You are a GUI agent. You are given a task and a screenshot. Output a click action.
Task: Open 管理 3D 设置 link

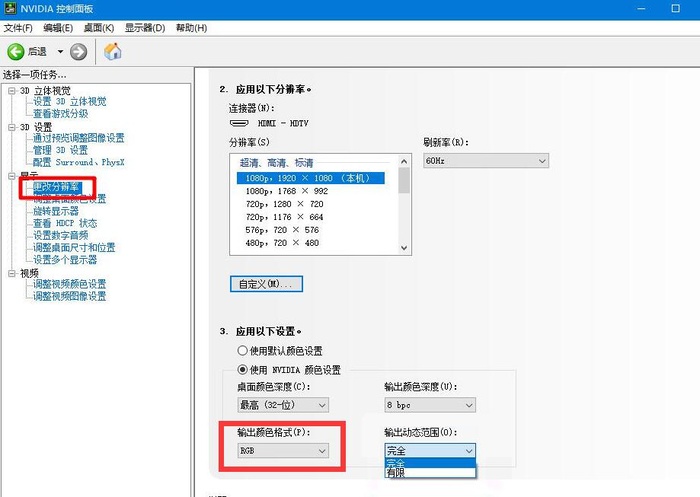[60, 150]
